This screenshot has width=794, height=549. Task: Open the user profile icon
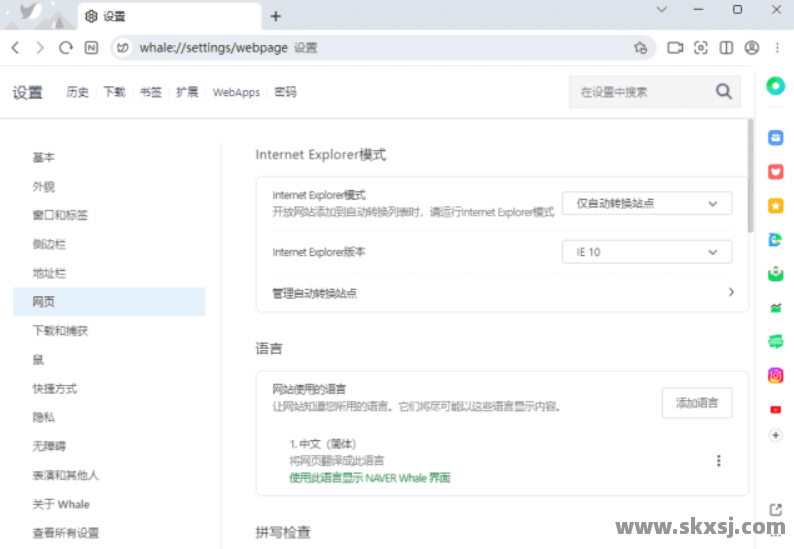(x=752, y=47)
